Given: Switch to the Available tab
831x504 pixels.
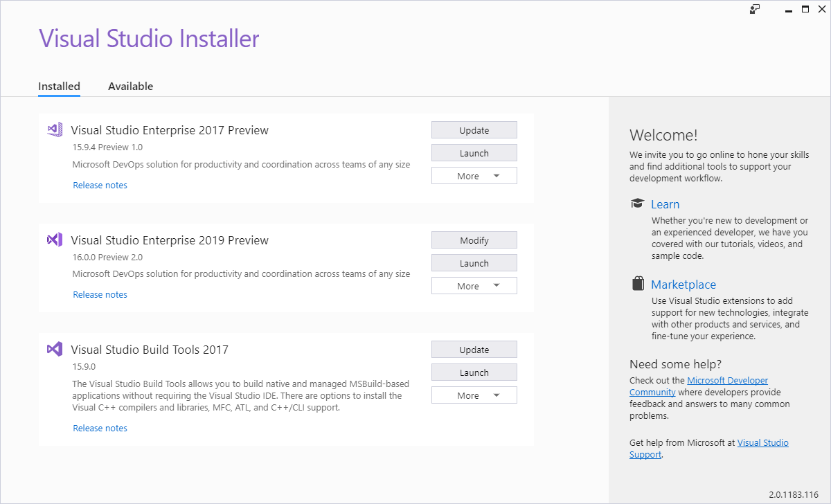Looking at the screenshot, I should coord(130,86).
